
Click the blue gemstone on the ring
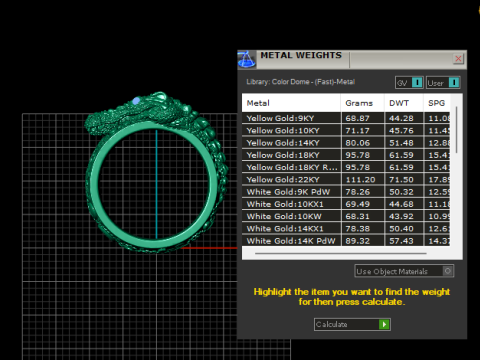(x=136, y=101)
